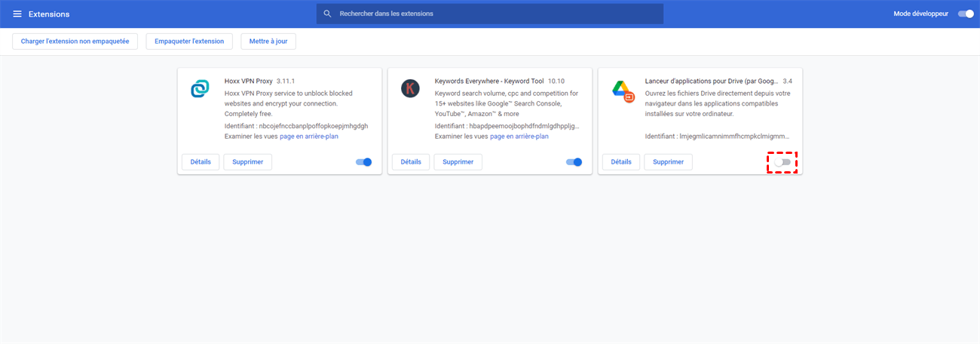
Task: Open Détails for Hoxx VPN Proxy
Action: [201, 161]
